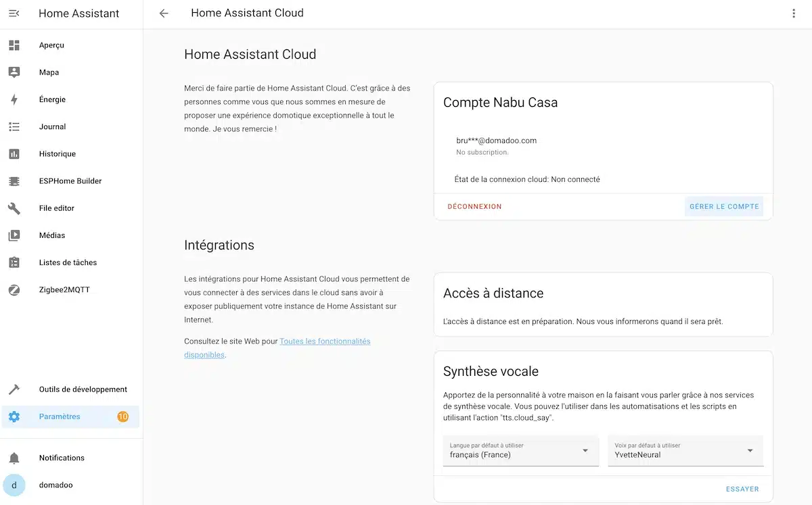Click the Mapa person-pin icon
Screen dimensions: 812x505
coord(14,72)
